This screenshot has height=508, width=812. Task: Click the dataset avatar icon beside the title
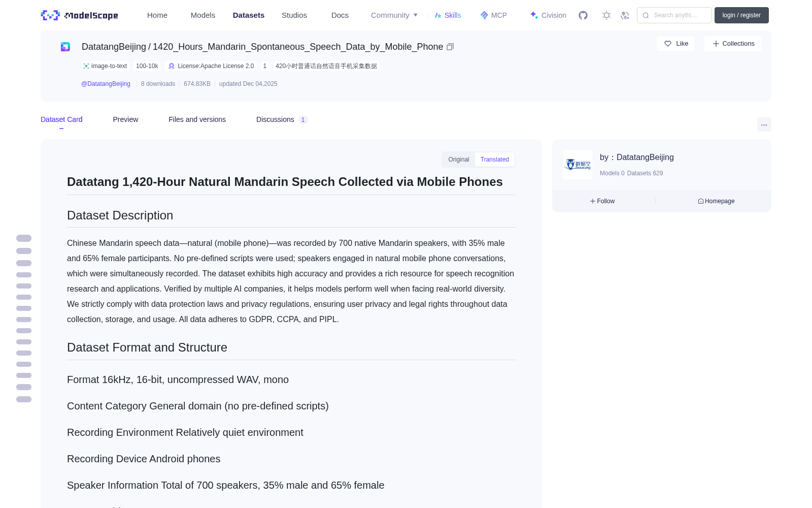point(65,47)
